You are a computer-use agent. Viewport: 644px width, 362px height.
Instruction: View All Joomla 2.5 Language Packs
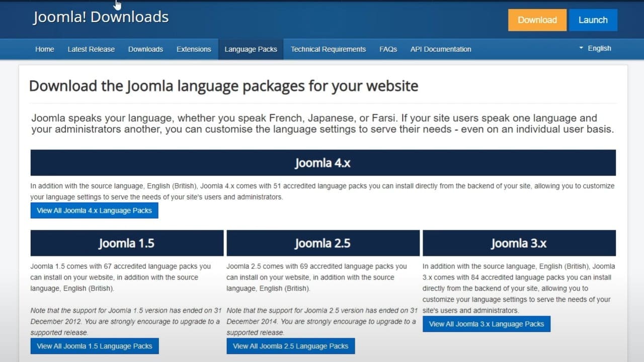coord(291,346)
